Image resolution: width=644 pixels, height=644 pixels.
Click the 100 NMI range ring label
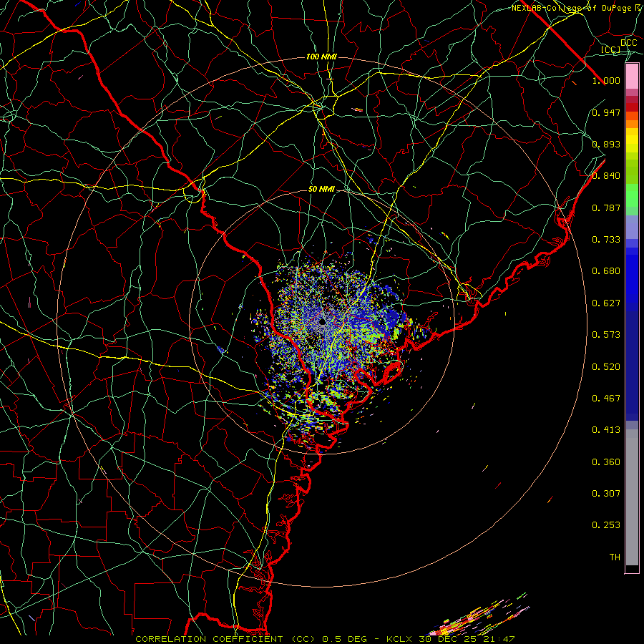(321, 57)
